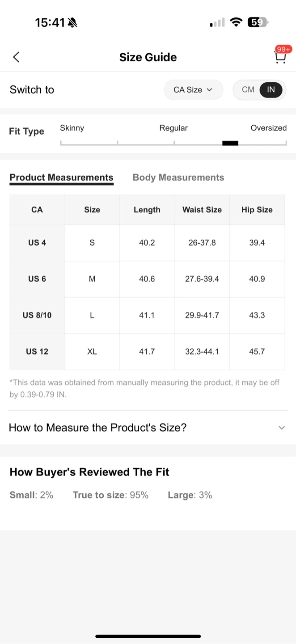Switch units to CM
296x644 pixels.
[248, 89]
